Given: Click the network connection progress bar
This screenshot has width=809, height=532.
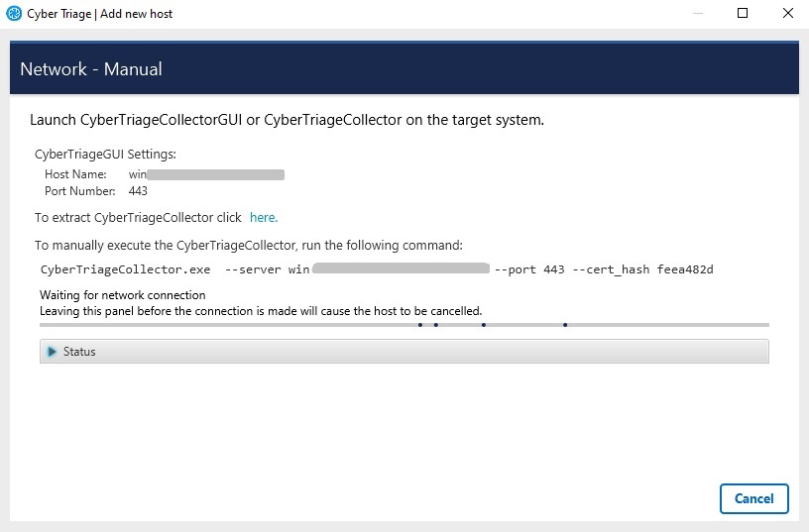Looking at the screenshot, I should pos(404,325).
